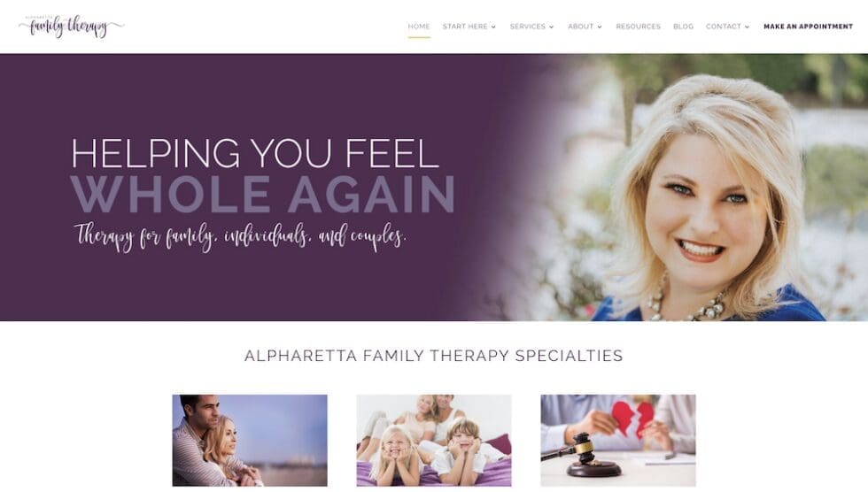
Task: Open the Contact menu
Action: pos(723,27)
